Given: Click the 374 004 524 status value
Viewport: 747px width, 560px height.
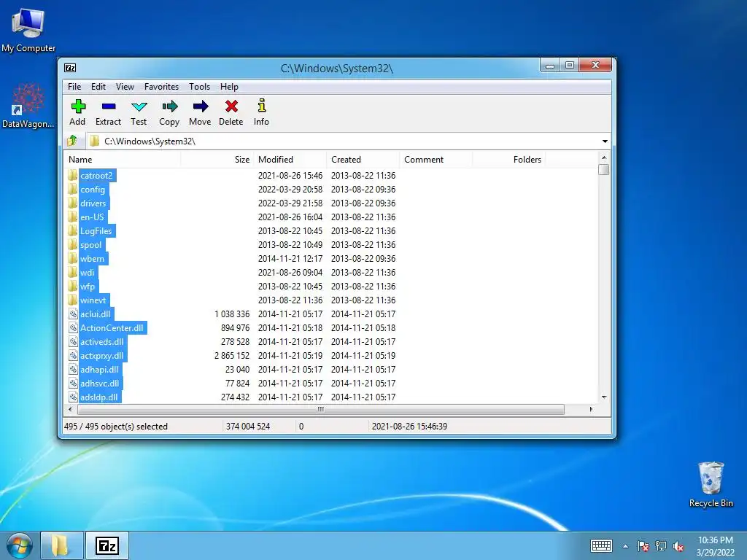Looking at the screenshot, I should click(248, 426).
